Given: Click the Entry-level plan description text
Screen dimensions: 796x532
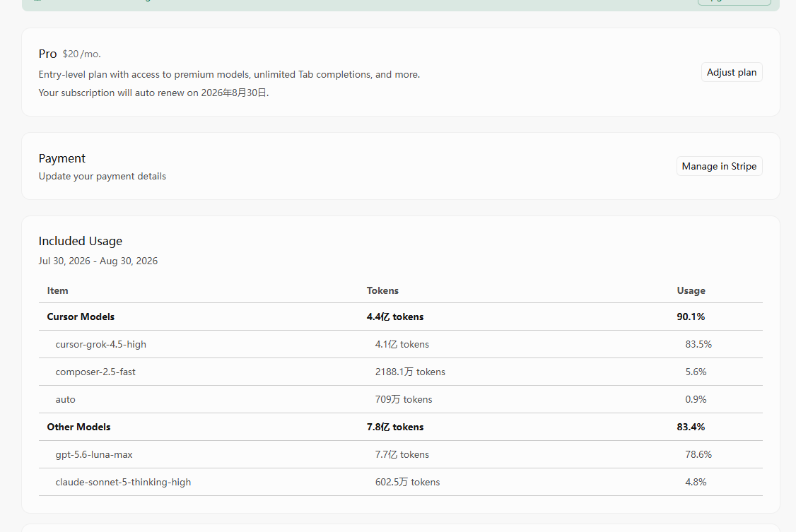Looking at the screenshot, I should [x=229, y=75].
